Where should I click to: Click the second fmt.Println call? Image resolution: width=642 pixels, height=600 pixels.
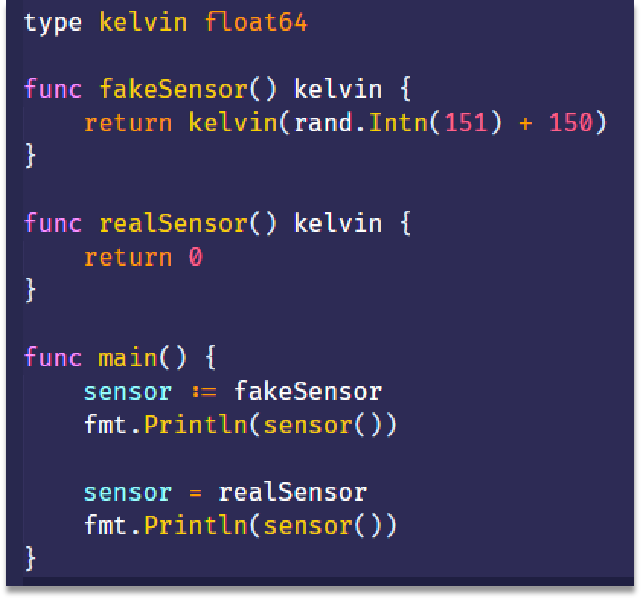point(240,525)
